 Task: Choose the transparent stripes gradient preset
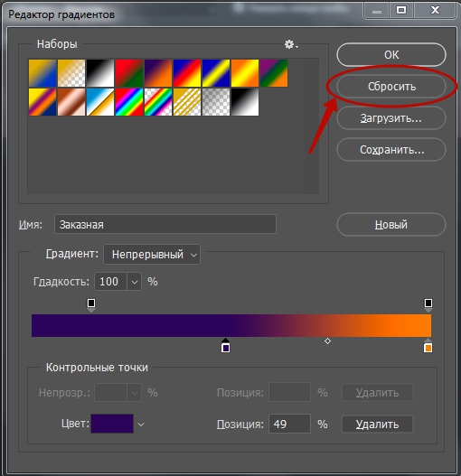(187, 102)
